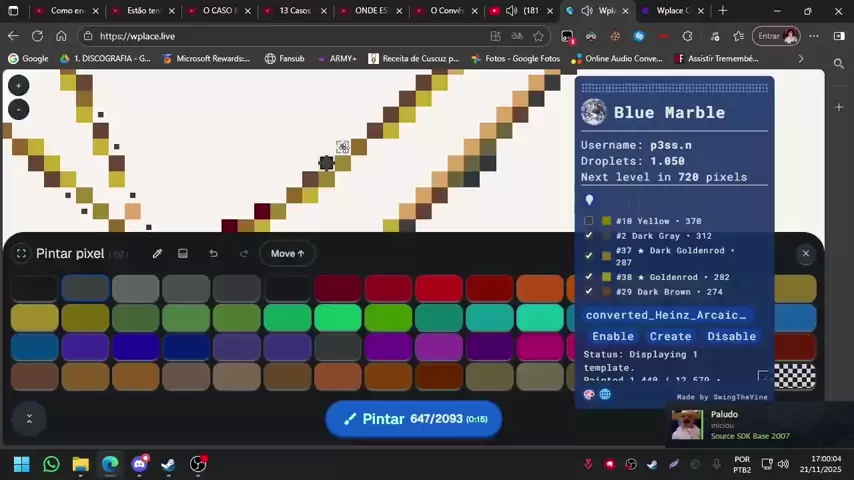This screenshot has height=480, width=854.
Task: Click the Disable template button
Action: click(x=731, y=336)
